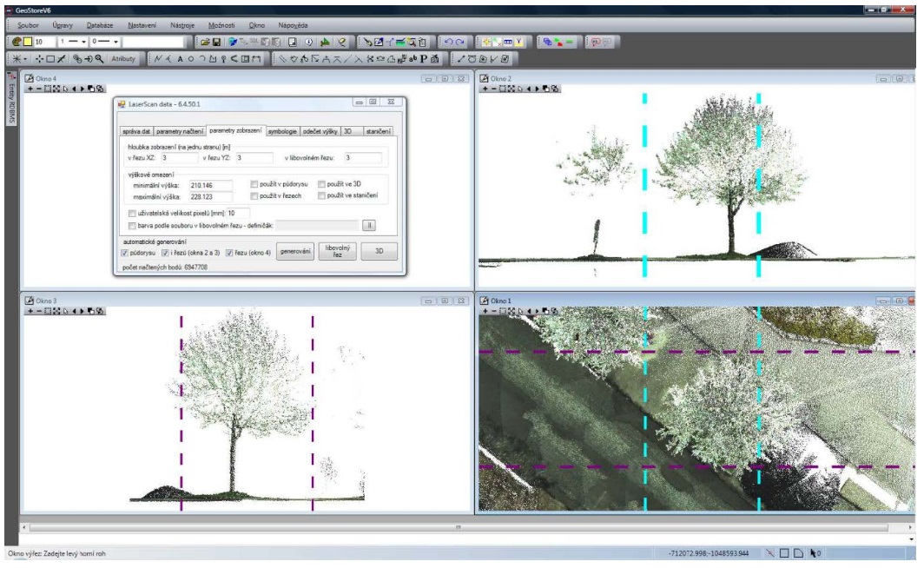Select the circle drawing tool
Screen dimensions: 924x568
click(x=191, y=59)
